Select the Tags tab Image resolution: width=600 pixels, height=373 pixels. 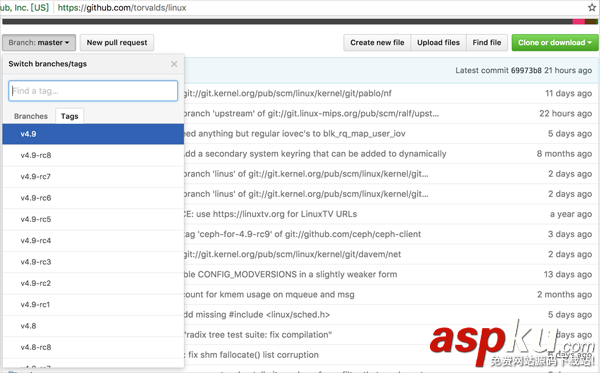pos(69,116)
